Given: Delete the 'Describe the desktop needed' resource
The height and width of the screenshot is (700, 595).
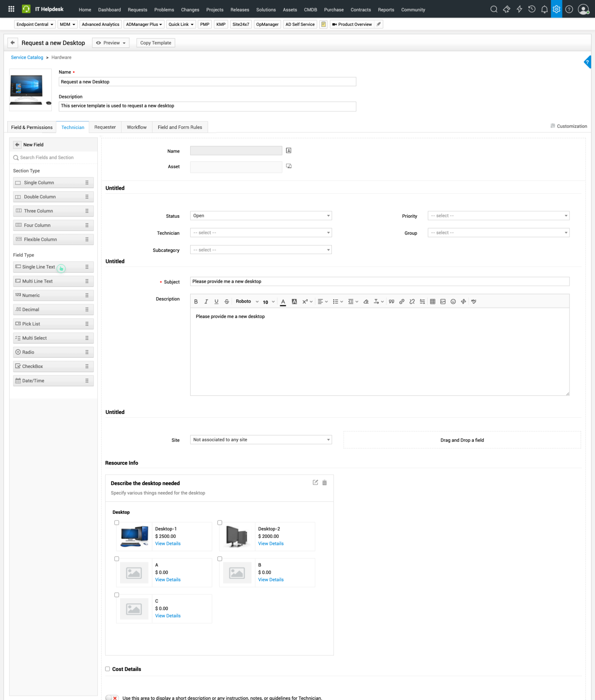Looking at the screenshot, I should 324,483.
